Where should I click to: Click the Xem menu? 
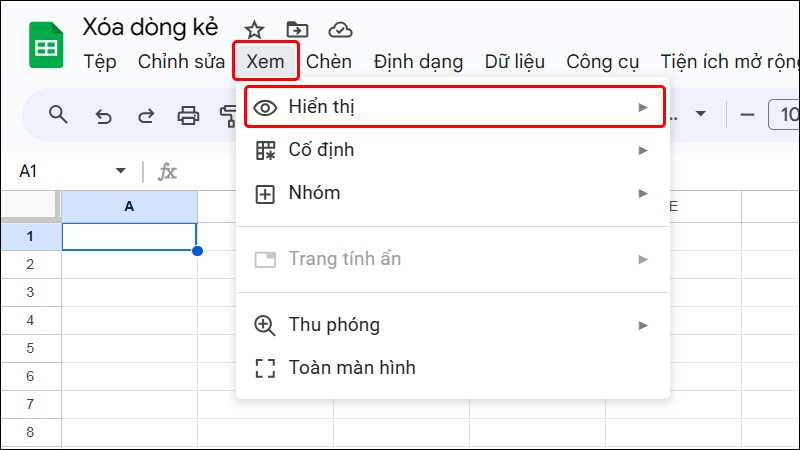tap(265, 62)
